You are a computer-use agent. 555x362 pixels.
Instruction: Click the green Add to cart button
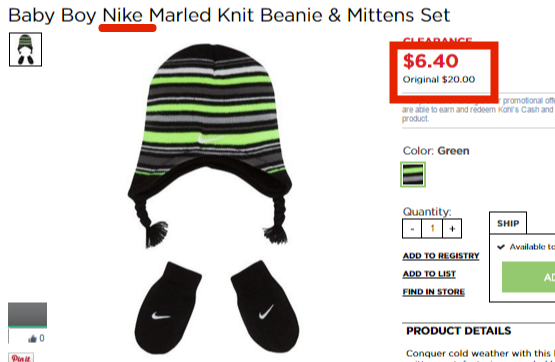pos(528,277)
